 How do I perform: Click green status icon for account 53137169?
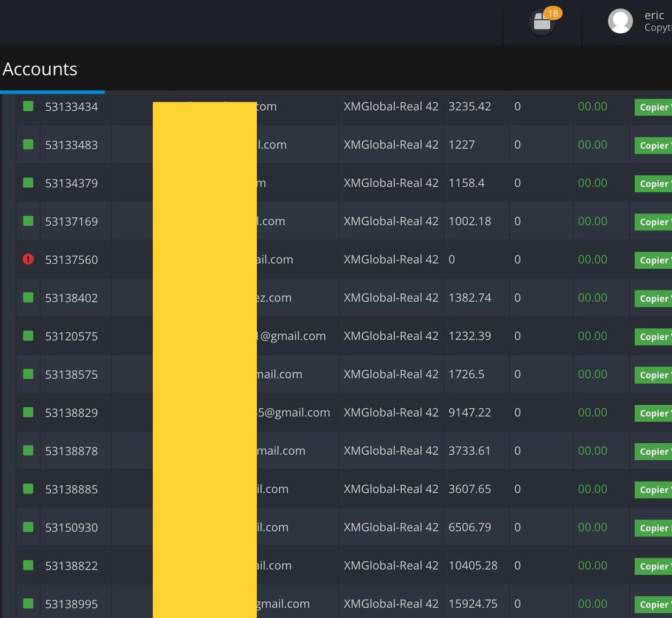pyautogui.click(x=28, y=221)
